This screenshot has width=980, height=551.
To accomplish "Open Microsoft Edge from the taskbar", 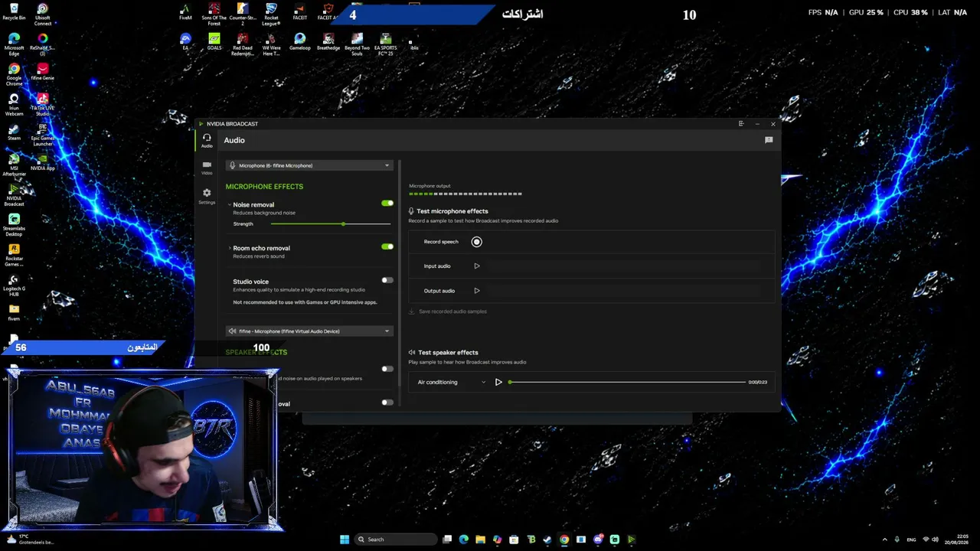I will point(464,540).
